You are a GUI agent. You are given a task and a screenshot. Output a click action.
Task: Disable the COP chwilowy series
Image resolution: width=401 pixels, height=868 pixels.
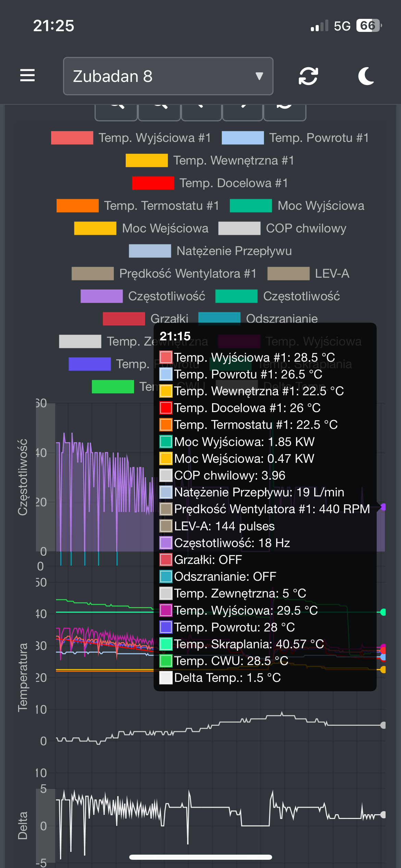click(306, 228)
